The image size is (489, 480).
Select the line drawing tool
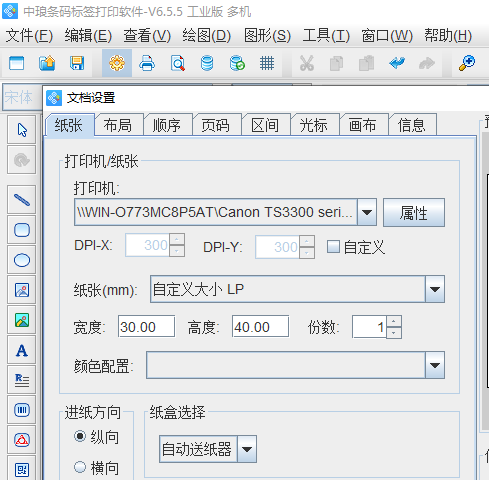click(22, 200)
